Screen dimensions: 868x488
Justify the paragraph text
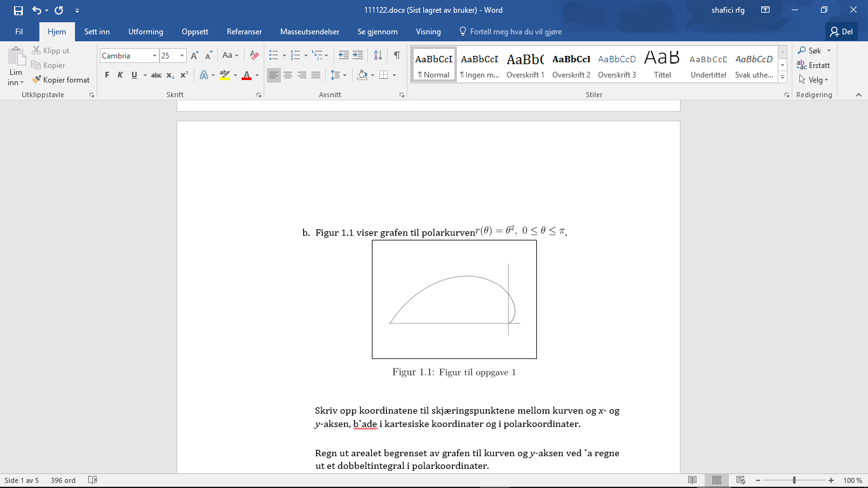pos(316,75)
